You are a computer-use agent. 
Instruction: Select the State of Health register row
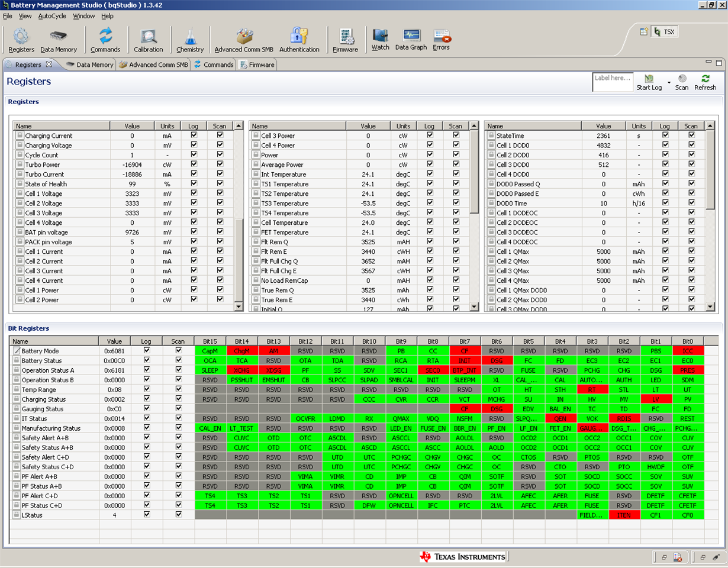(x=124, y=184)
